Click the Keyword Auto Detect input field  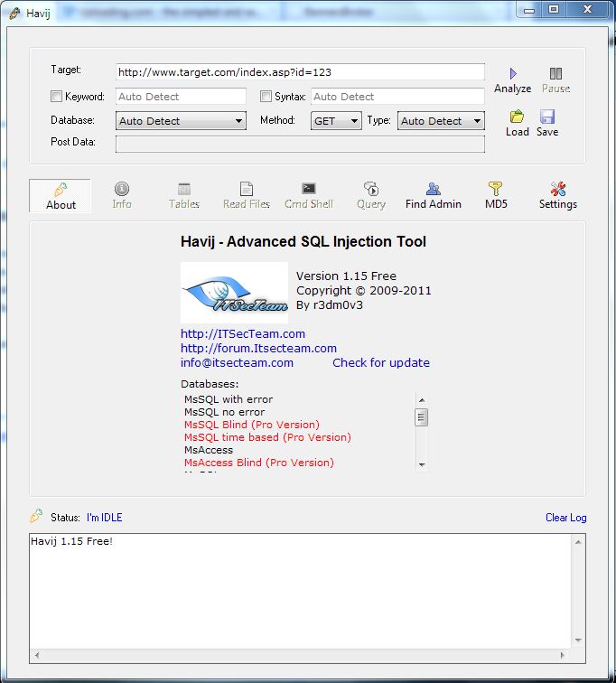(x=181, y=97)
